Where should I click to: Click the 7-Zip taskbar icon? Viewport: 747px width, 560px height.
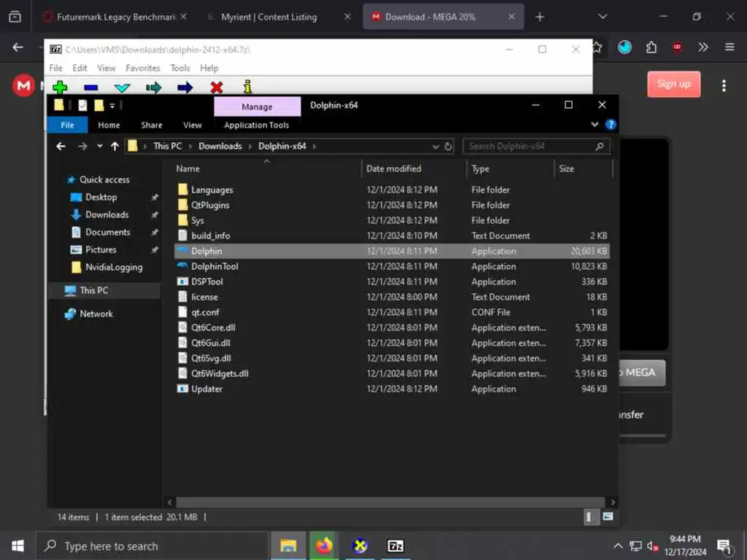point(396,545)
